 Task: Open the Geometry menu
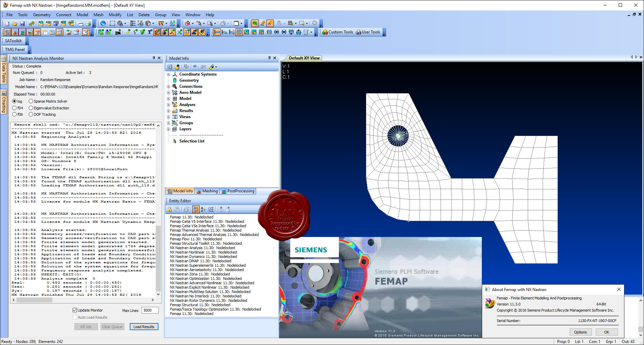(x=42, y=15)
